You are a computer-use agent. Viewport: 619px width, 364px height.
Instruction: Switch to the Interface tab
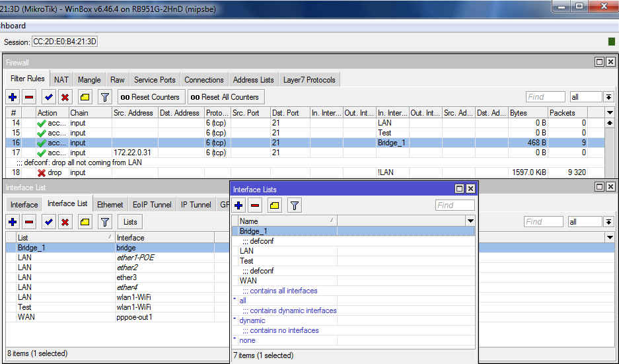(x=24, y=205)
